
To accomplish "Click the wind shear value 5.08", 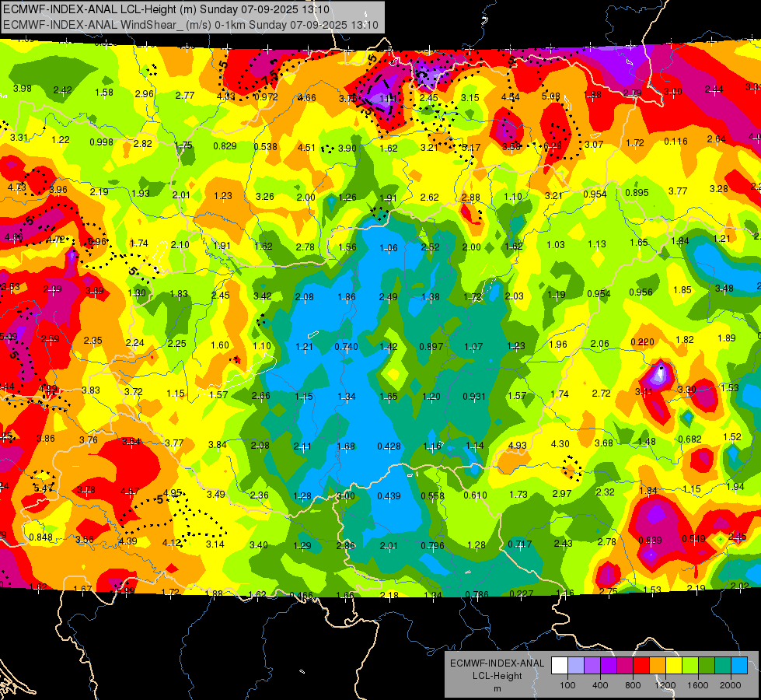I will click(x=551, y=96).
